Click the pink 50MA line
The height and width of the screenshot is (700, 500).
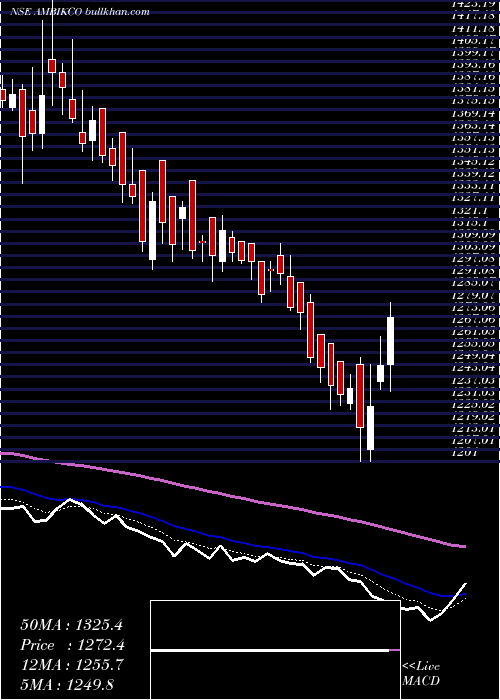[232, 496]
